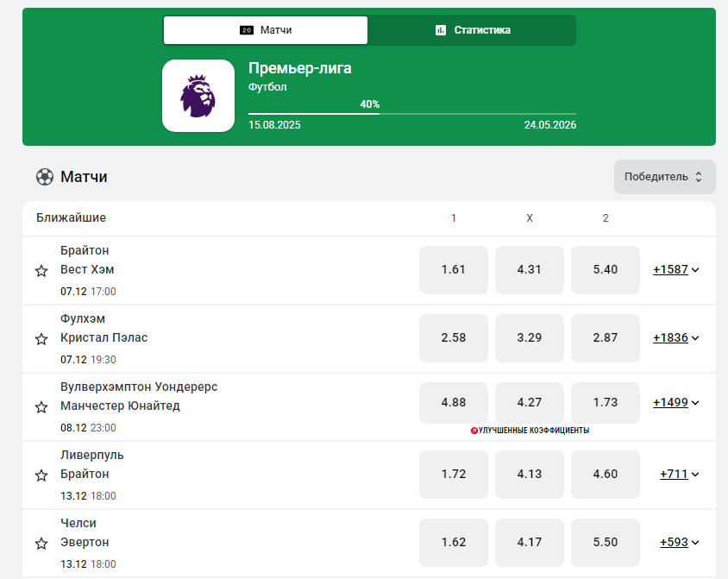The width and height of the screenshot is (728, 579).
Task: Open the Челси vs Эвертон match page
Action: [x=85, y=532]
